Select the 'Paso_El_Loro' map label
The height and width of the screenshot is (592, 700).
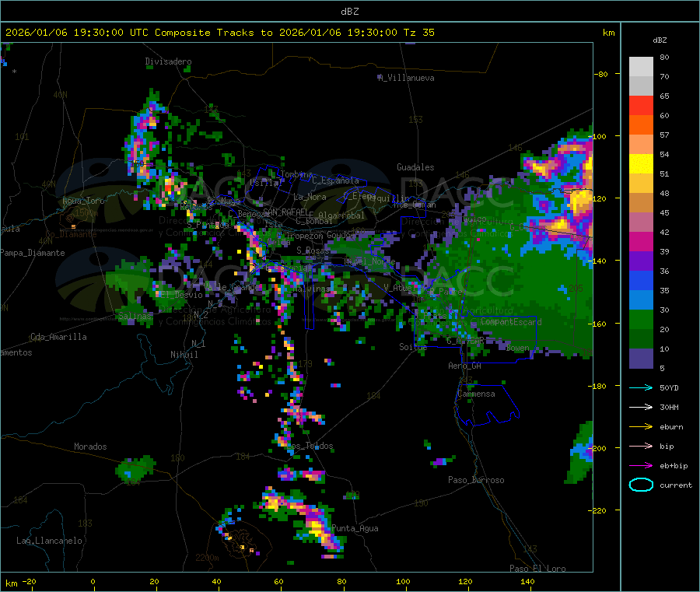point(537,569)
